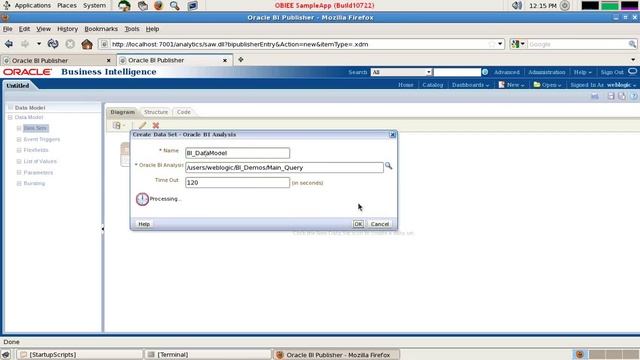
Task: Close the second Oracle BI Publisher tab
Action: (225, 60)
